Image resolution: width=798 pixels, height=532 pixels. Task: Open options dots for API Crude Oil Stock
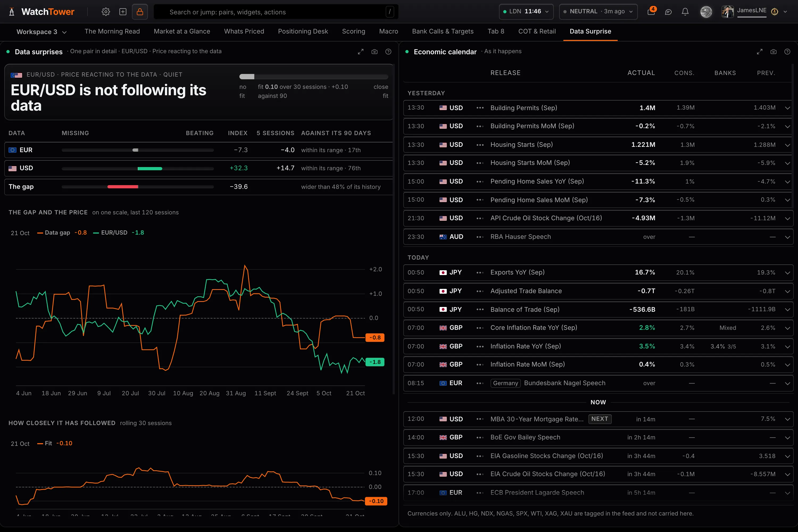pyautogui.click(x=480, y=218)
